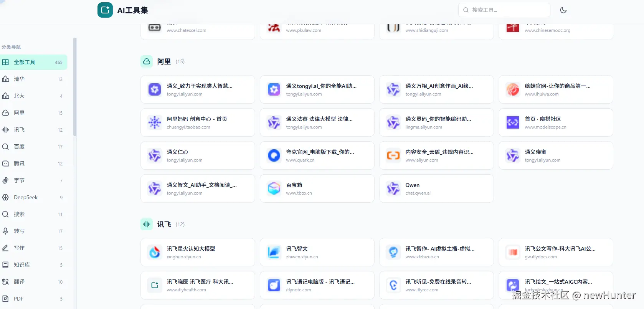Open 通义智文_AI助手 card
644x309 pixels.
coord(198,188)
